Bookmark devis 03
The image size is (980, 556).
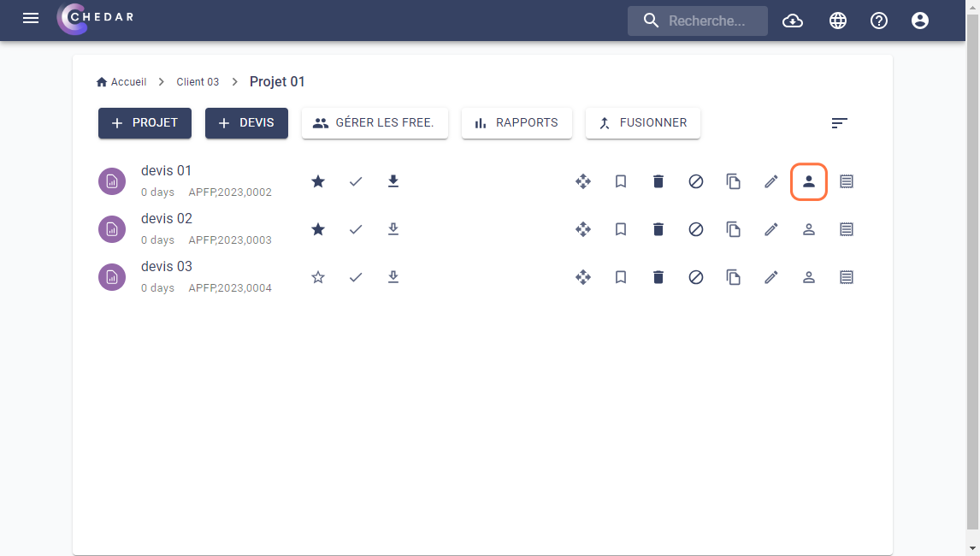click(x=621, y=277)
